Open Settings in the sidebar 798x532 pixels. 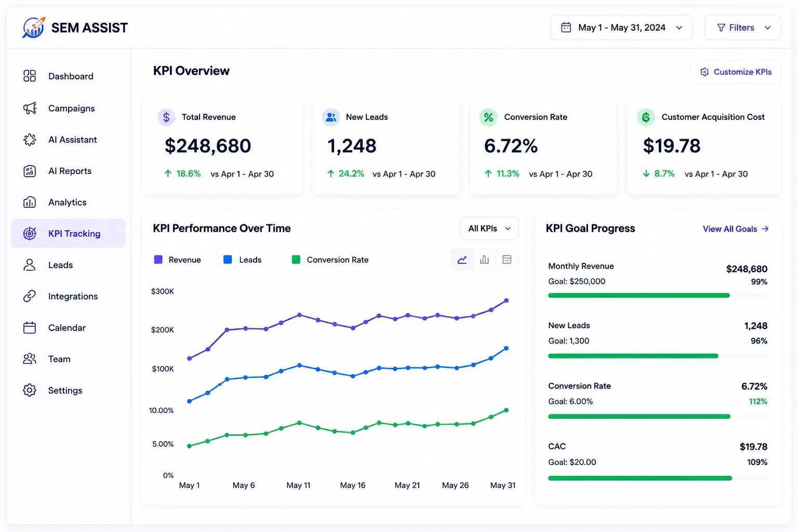69,390
